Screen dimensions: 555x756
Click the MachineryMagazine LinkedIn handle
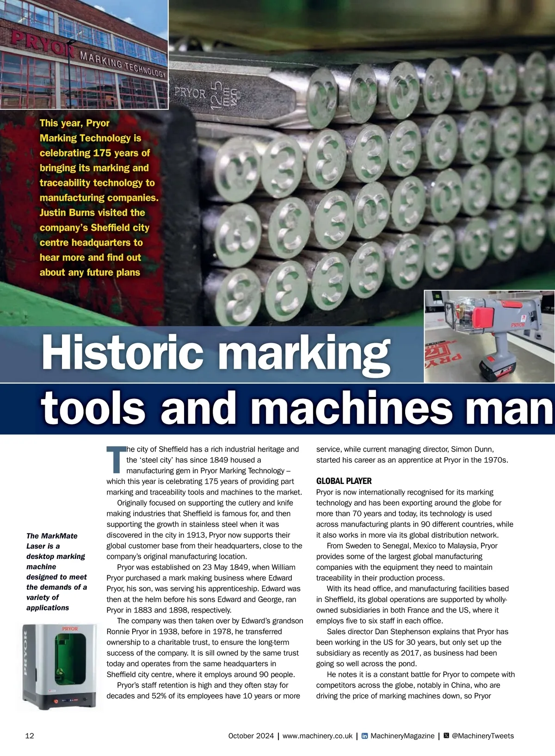[402, 736]
